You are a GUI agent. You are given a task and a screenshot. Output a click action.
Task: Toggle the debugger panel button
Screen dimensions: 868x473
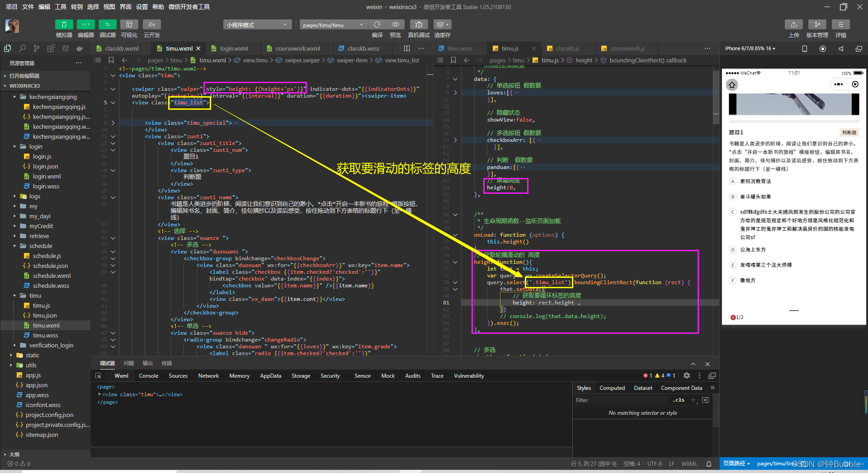coord(108,24)
